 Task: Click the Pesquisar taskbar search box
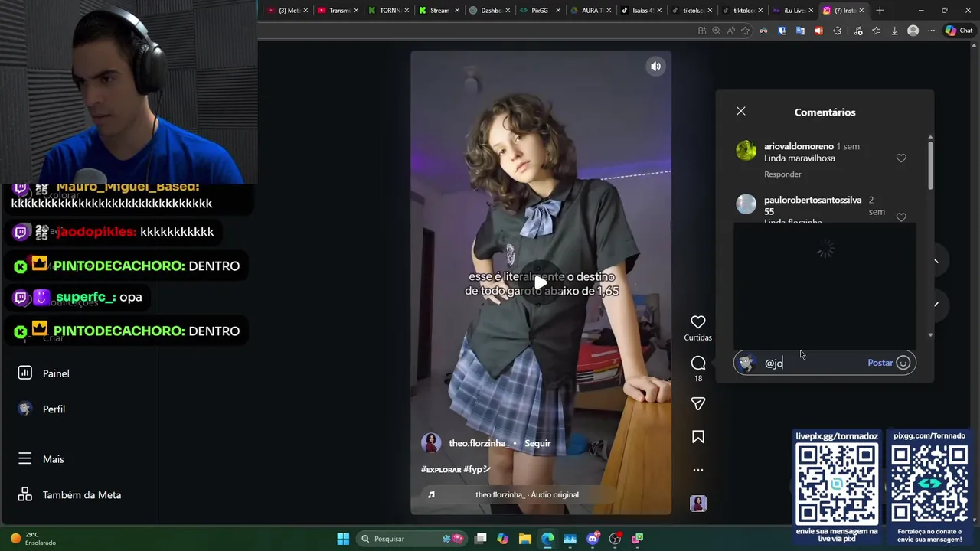[x=412, y=539]
